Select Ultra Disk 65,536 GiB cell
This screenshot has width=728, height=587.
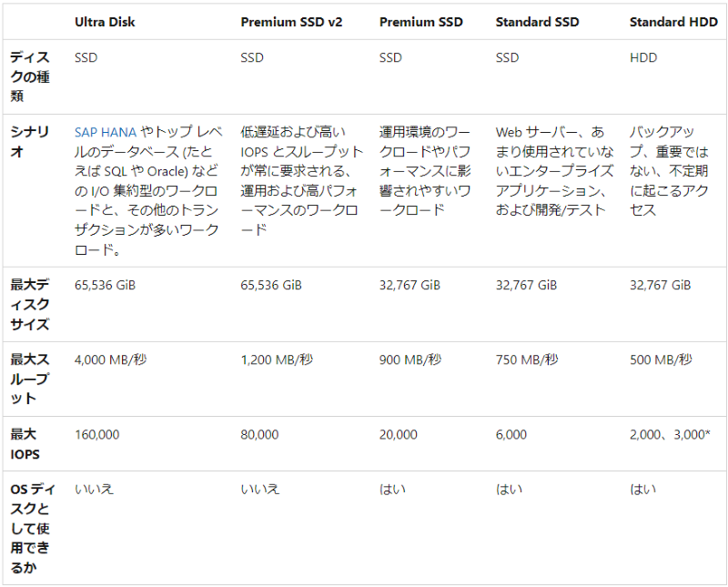click(105, 285)
